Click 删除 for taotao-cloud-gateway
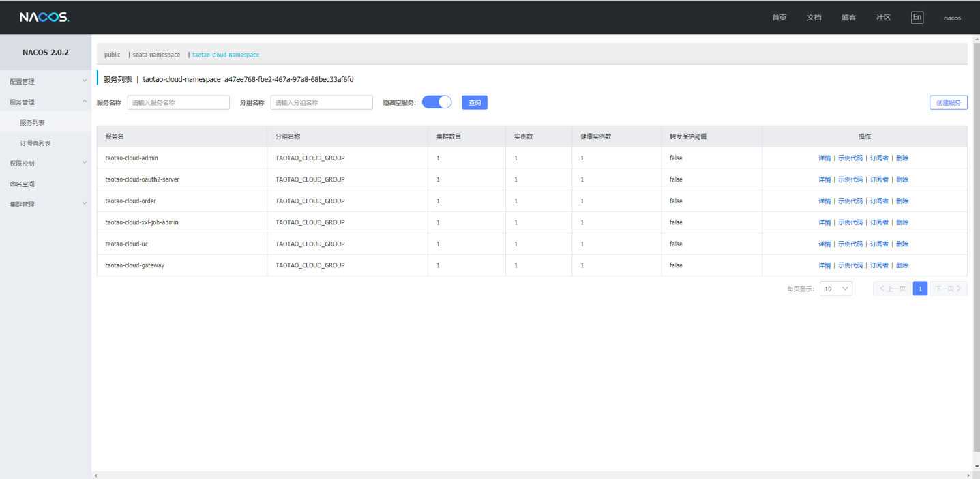The height and width of the screenshot is (479, 980). tap(902, 265)
